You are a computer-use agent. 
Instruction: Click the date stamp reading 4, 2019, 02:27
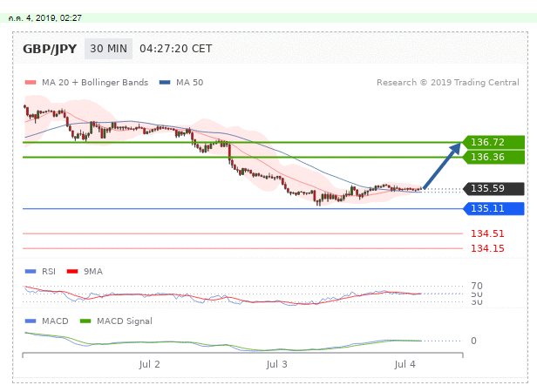[45, 18]
